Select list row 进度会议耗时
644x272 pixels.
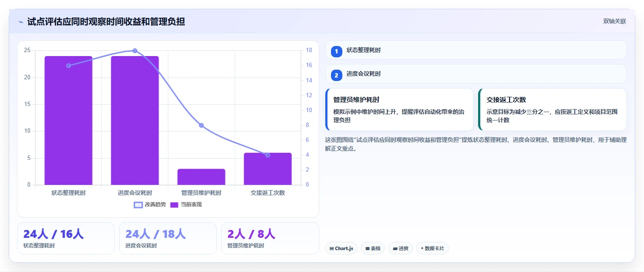click(476, 74)
